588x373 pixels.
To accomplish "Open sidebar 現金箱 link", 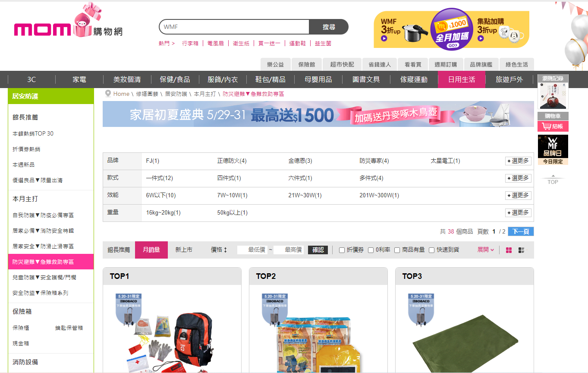I will coord(21,343).
